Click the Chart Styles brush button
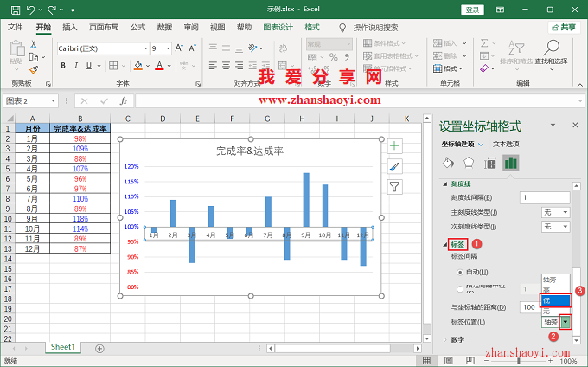The width and height of the screenshot is (588, 367). click(394, 166)
